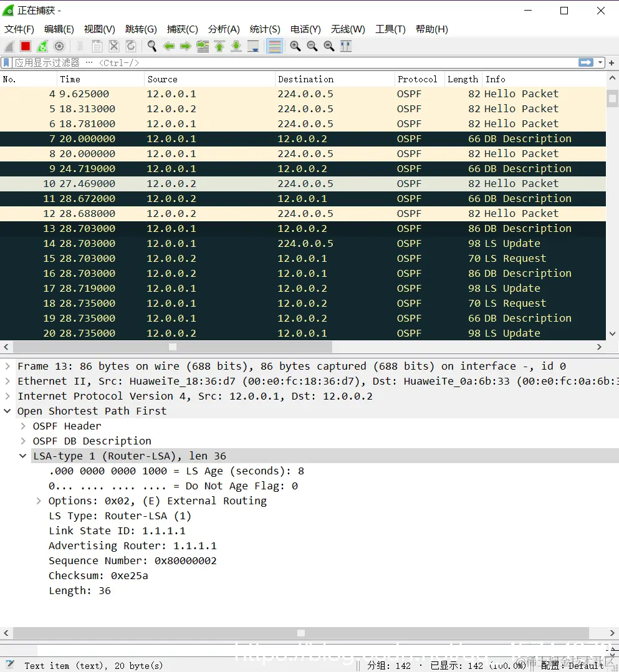Viewport: 619px width, 672px height.
Task: Reload the capture file icon
Action: point(131,46)
